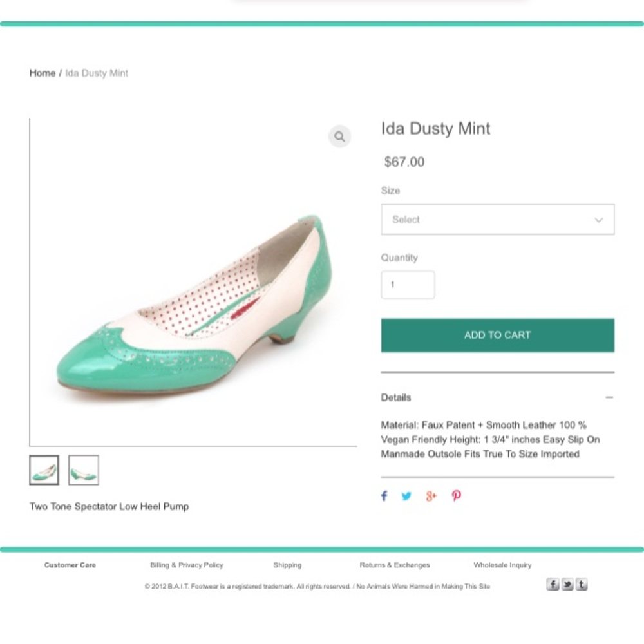Open the footer Twitter icon
The image size is (644, 644).
point(567,584)
